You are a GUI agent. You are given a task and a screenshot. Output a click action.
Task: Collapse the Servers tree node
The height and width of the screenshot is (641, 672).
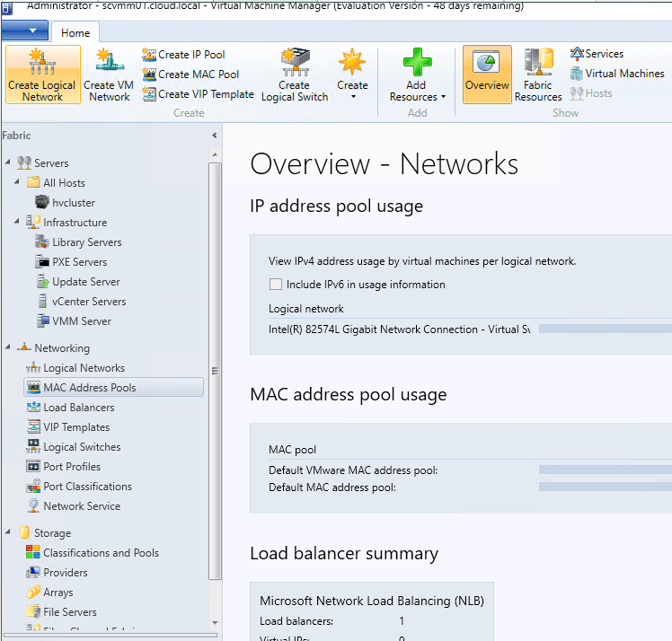8,162
